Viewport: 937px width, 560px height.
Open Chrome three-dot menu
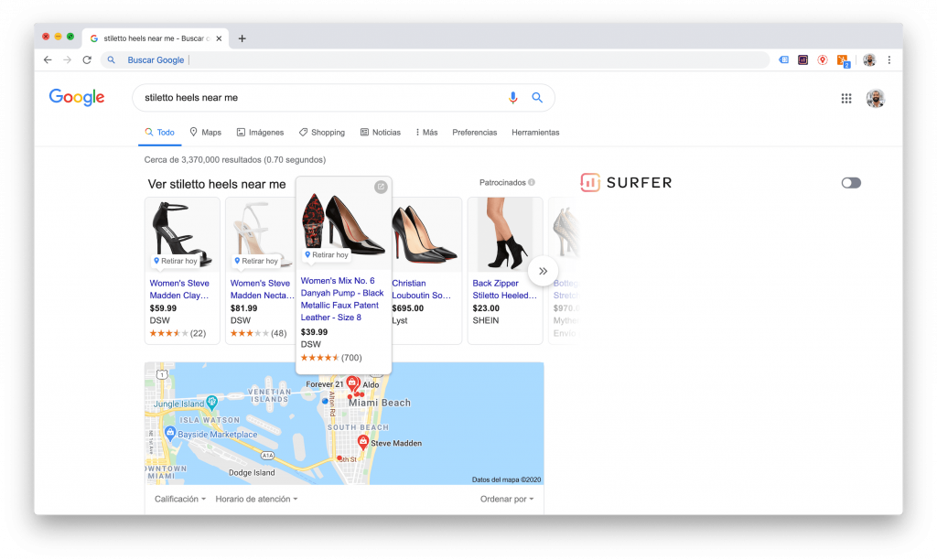(889, 59)
